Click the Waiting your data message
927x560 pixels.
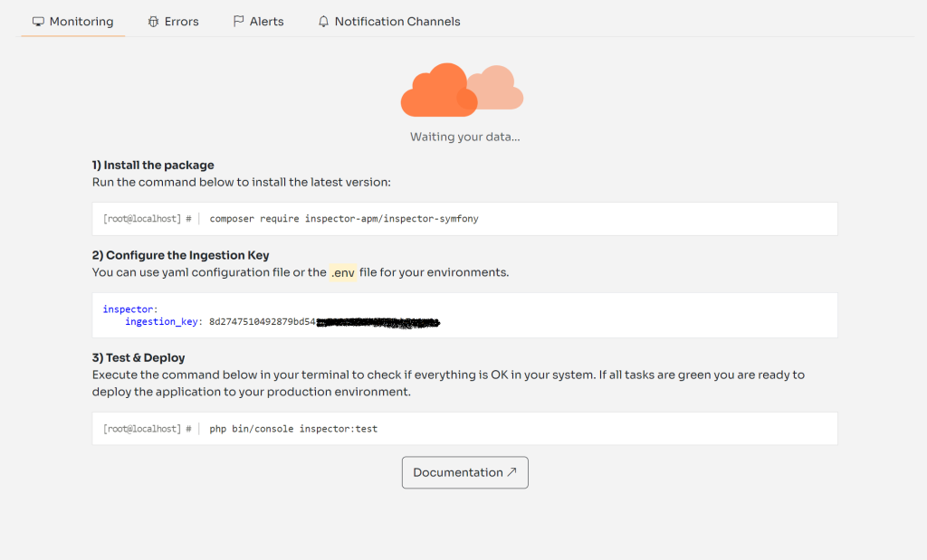click(x=463, y=137)
